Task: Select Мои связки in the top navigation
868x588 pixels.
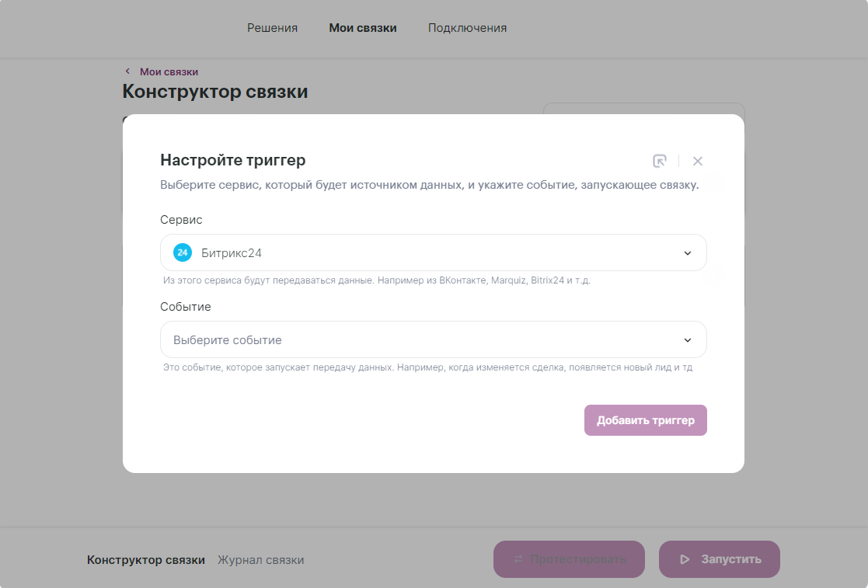Action: [x=363, y=28]
